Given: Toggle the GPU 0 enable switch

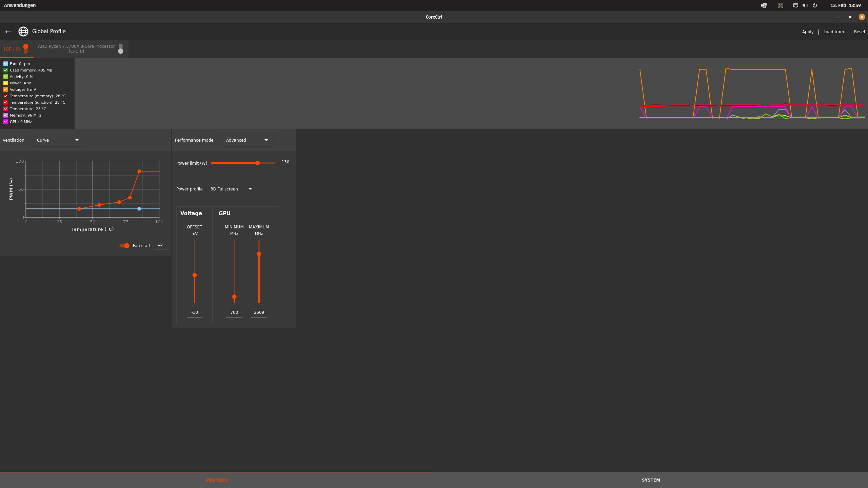Looking at the screenshot, I should pos(26,49).
